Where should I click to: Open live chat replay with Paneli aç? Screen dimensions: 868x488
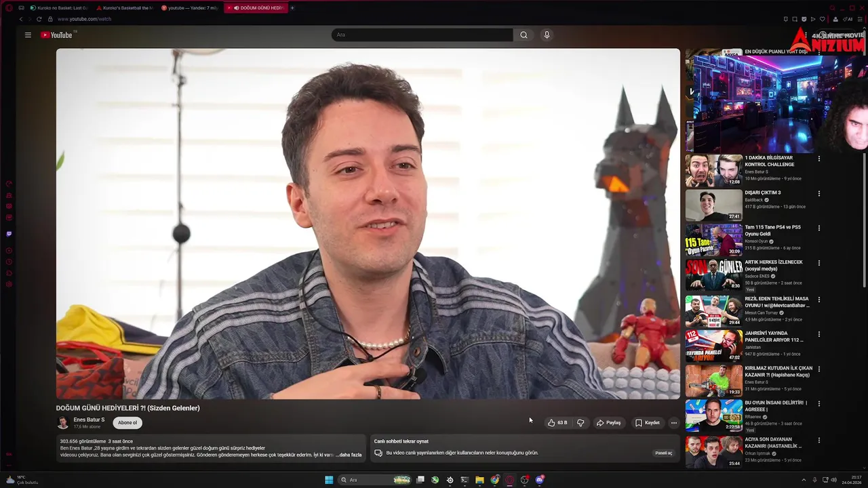coord(663,453)
